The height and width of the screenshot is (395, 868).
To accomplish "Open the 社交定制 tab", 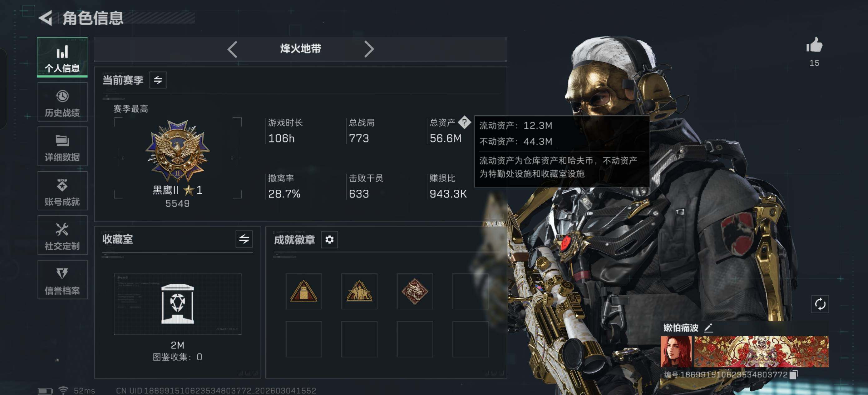I will (62, 235).
